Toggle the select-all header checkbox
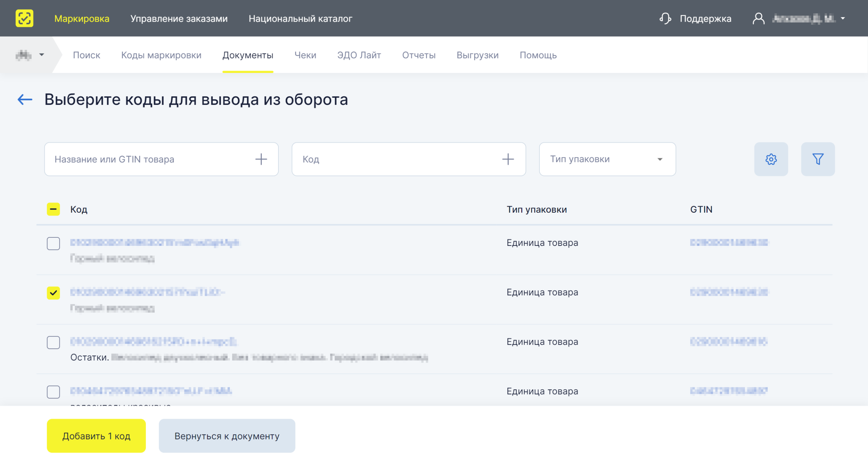 coord(53,209)
